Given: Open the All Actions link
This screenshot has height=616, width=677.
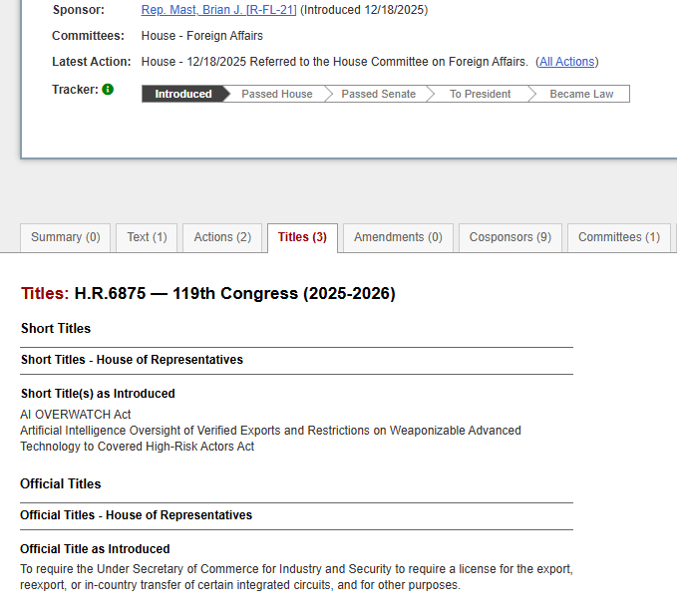Looking at the screenshot, I should pos(567,62).
